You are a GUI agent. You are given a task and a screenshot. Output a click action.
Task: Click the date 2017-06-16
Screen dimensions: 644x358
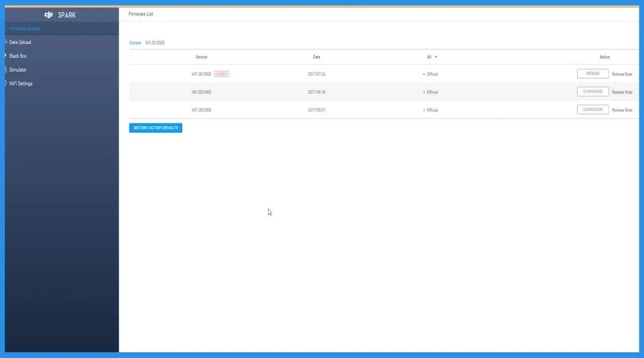coord(317,92)
